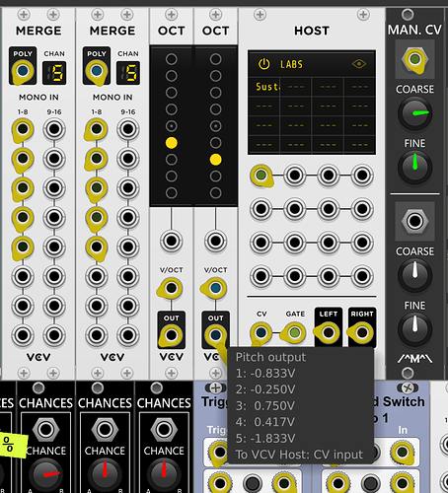The image size is (448, 493).
Task: Click the input jack on middle Chances module
Action: point(105,429)
